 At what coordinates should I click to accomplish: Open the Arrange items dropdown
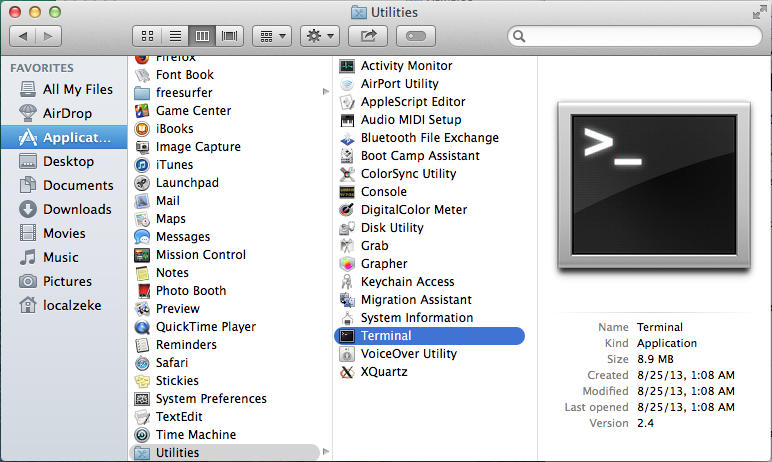(271, 36)
